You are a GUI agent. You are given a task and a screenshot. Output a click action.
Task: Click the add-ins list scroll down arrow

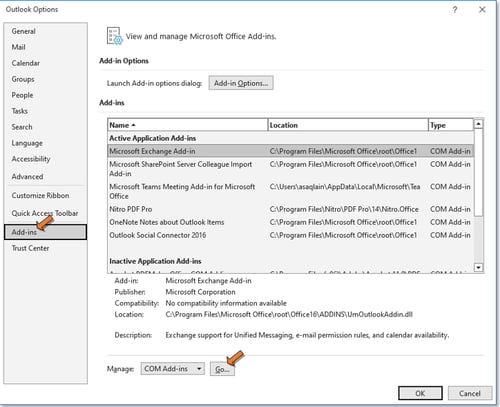click(x=478, y=267)
